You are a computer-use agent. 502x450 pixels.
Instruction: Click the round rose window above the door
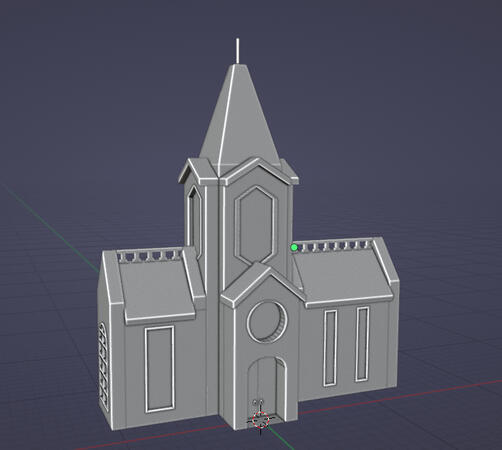pos(267,321)
